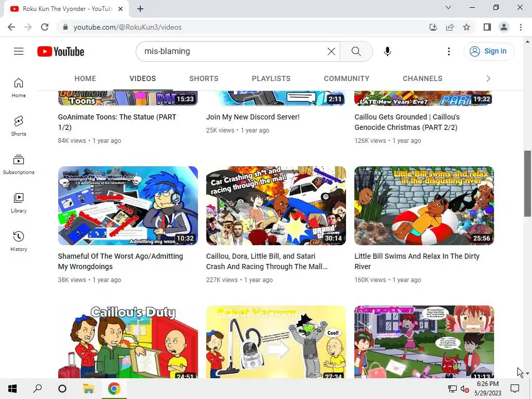
Task: Clear the search box with X icon
Action: pos(331,51)
